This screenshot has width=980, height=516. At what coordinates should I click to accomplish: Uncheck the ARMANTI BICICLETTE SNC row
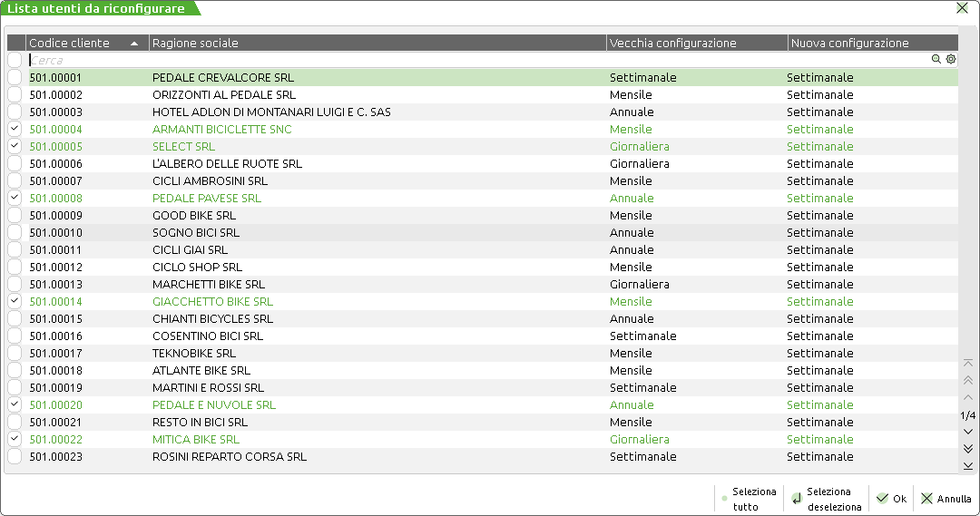tap(15, 130)
